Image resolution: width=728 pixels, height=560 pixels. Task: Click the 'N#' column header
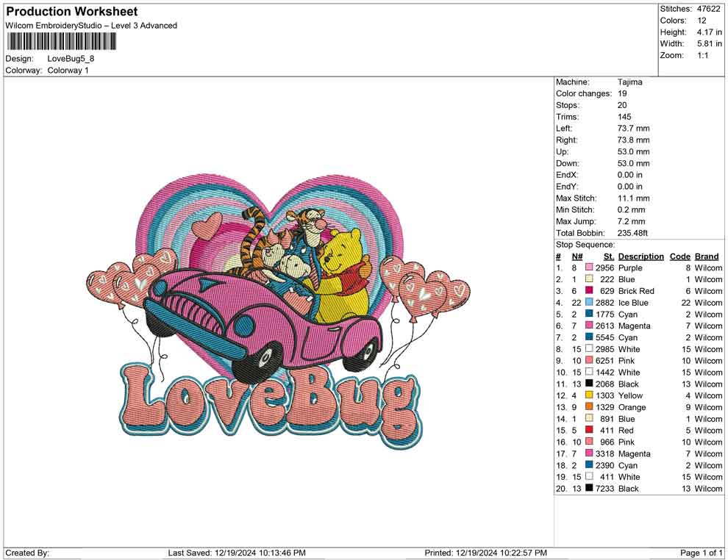pyautogui.click(x=577, y=256)
